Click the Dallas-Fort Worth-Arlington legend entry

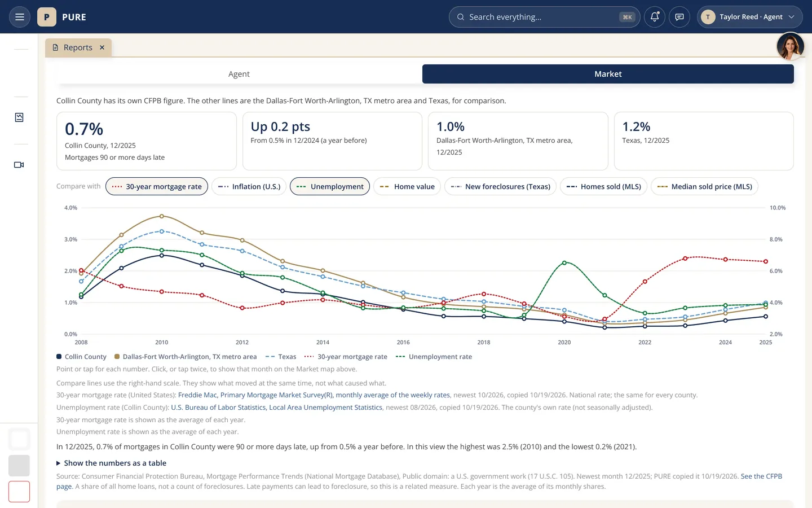(x=186, y=357)
